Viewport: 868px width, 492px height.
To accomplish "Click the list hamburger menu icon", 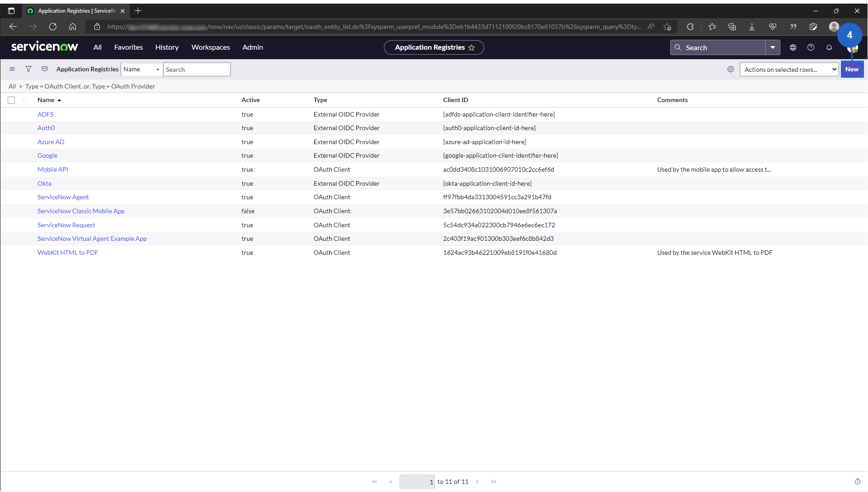I will coord(12,69).
